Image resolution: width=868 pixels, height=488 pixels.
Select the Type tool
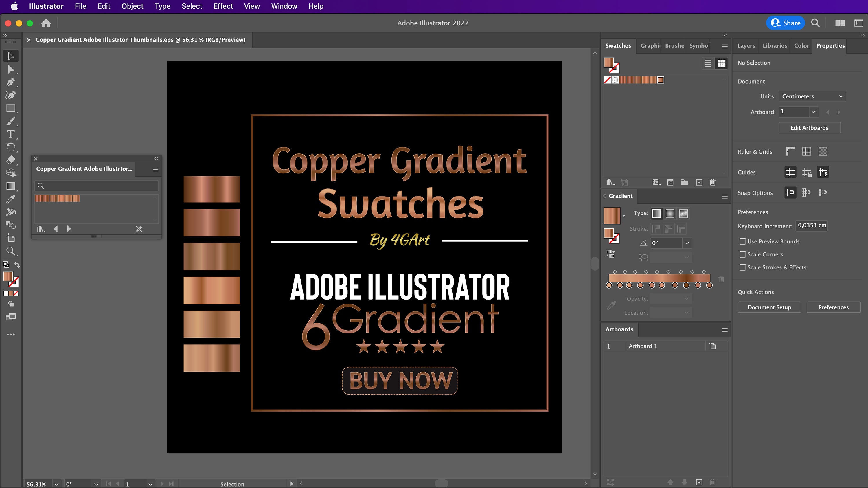11,134
